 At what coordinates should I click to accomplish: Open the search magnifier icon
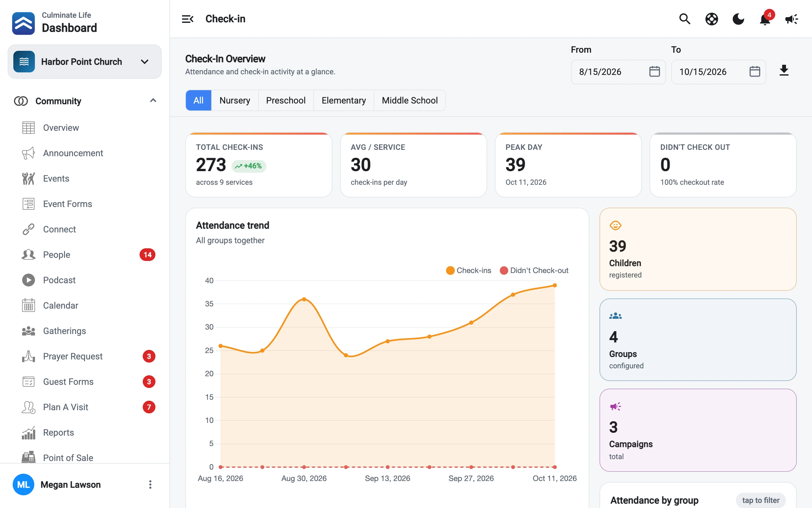coord(684,19)
